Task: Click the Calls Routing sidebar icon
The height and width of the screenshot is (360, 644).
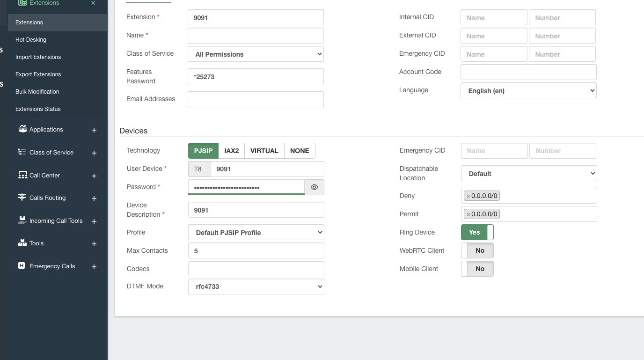Action: pyautogui.click(x=22, y=198)
